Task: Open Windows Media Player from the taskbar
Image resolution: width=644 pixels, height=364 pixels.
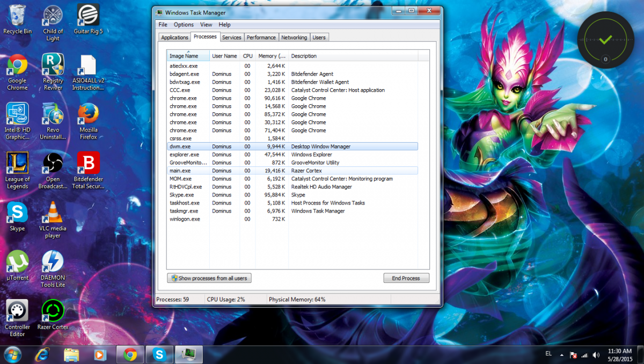Action: pyautogui.click(x=100, y=354)
